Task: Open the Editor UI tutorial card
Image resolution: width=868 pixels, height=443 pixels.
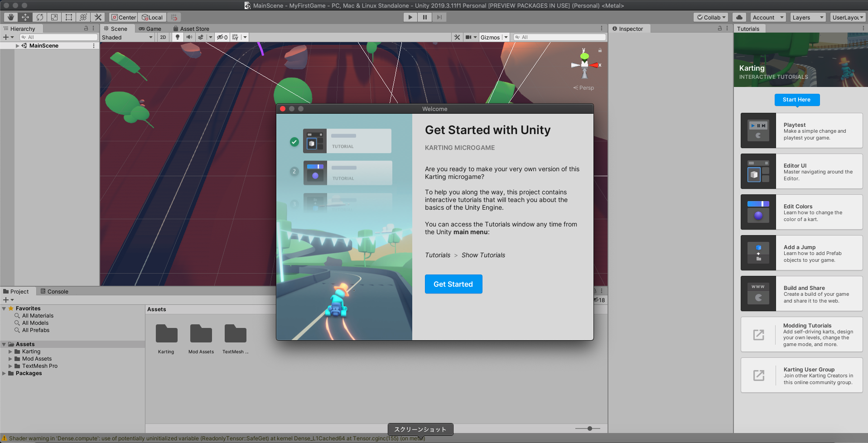Action: coord(801,171)
